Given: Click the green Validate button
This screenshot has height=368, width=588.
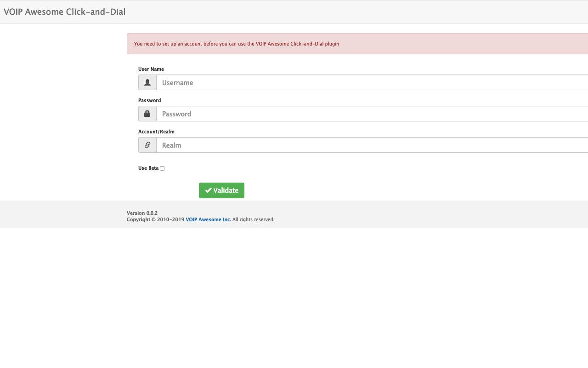Looking at the screenshot, I should [221, 190].
